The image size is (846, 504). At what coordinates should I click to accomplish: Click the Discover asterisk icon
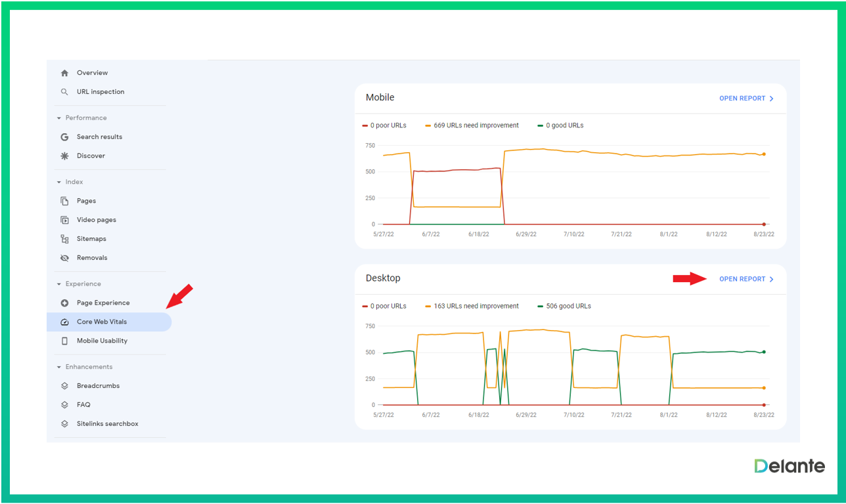[64, 156]
